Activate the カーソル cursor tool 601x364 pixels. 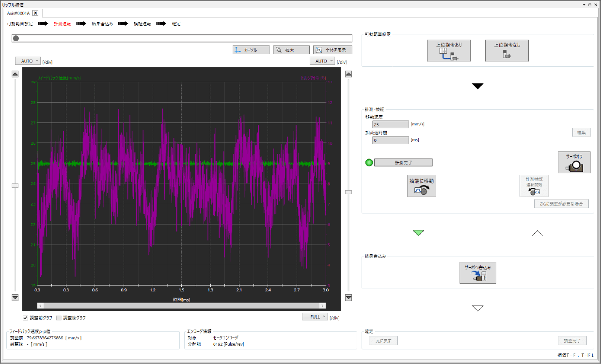click(x=251, y=50)
